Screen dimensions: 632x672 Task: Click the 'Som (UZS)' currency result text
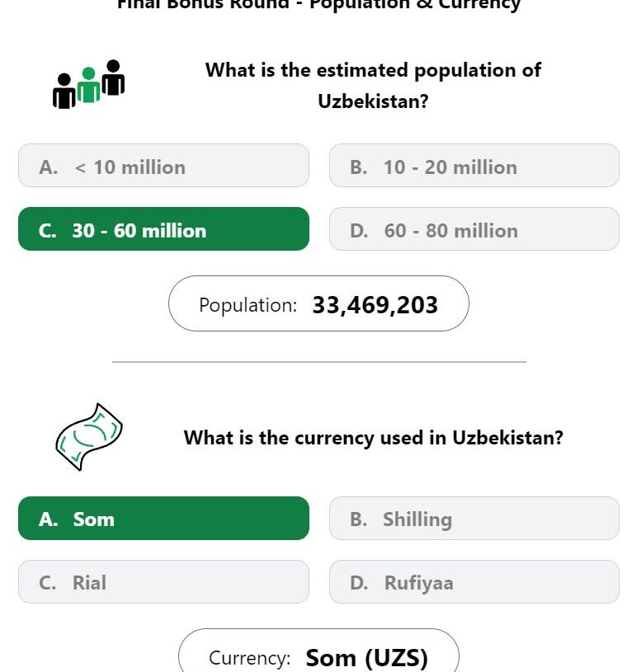click(x=366, y=658)
